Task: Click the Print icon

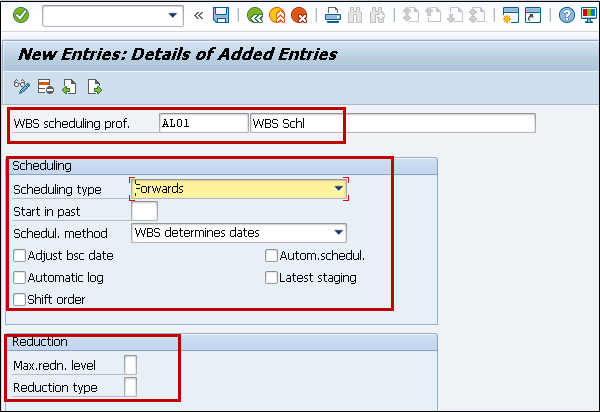Action: [x=333, y=16]
